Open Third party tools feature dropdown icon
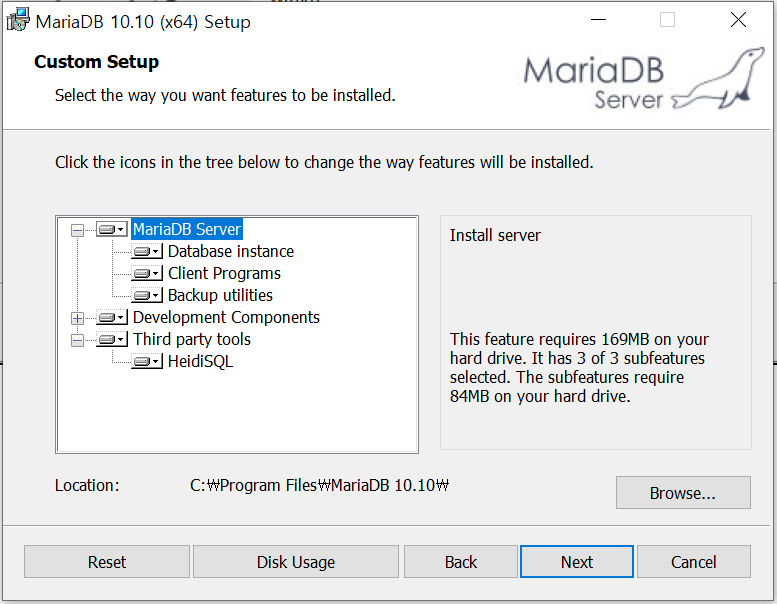Screen dimensions: 777x604 [x=112, y=339]
